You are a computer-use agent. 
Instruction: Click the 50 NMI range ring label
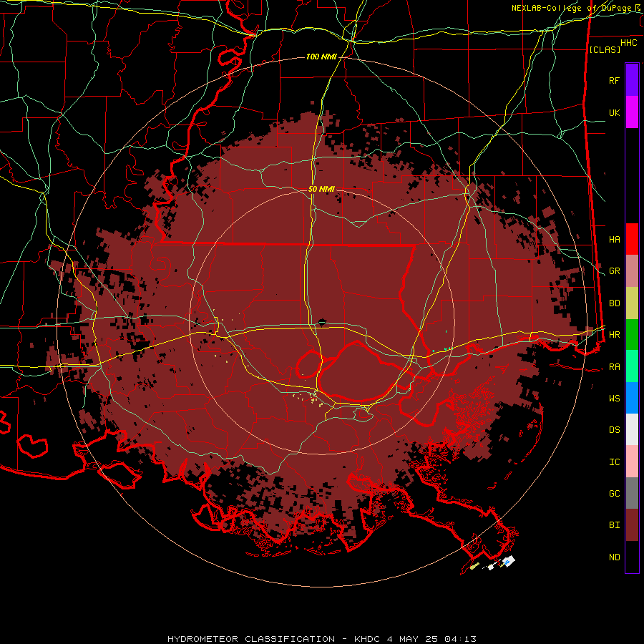point(321,189)
